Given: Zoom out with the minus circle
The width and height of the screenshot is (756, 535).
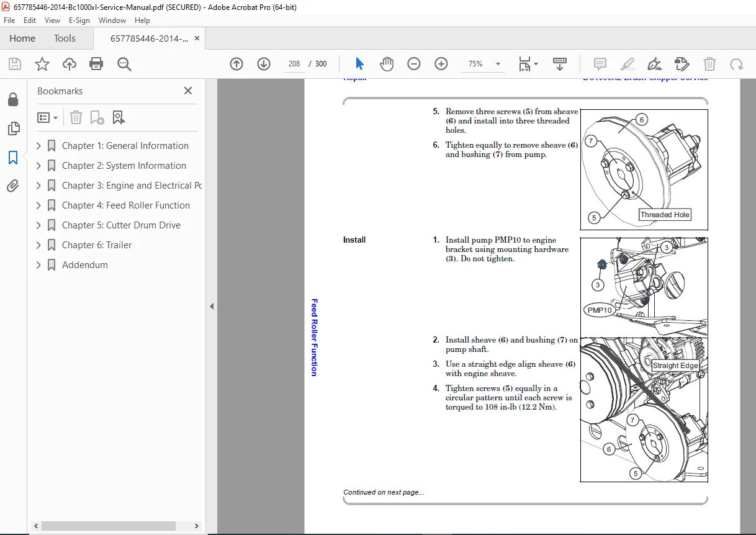Looking at the screenshot, I should tap(414, 64).
